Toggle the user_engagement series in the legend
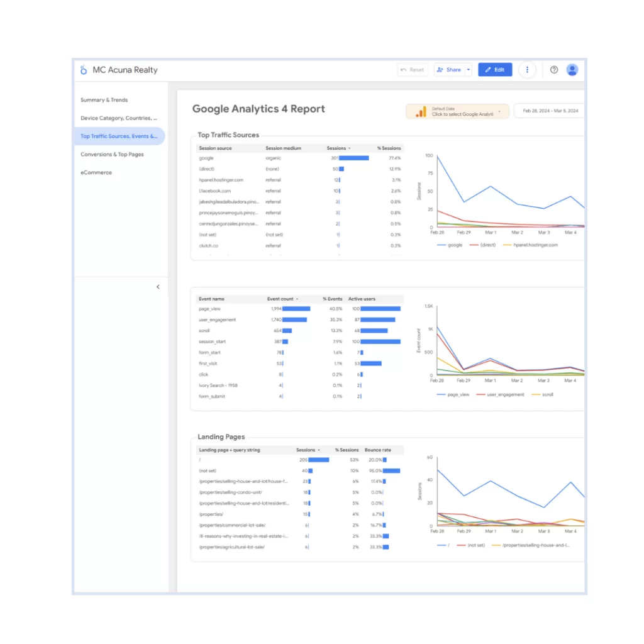 [x=500, y=395]
